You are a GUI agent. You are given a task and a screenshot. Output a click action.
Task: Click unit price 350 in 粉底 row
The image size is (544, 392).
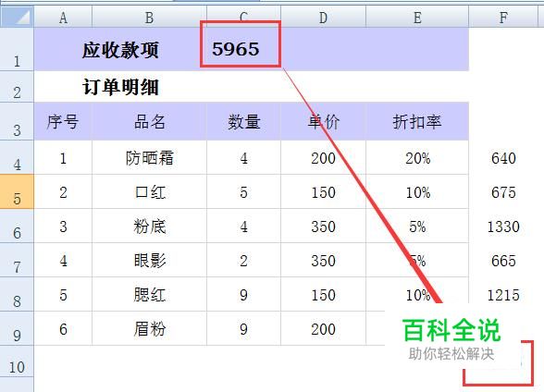323,226
